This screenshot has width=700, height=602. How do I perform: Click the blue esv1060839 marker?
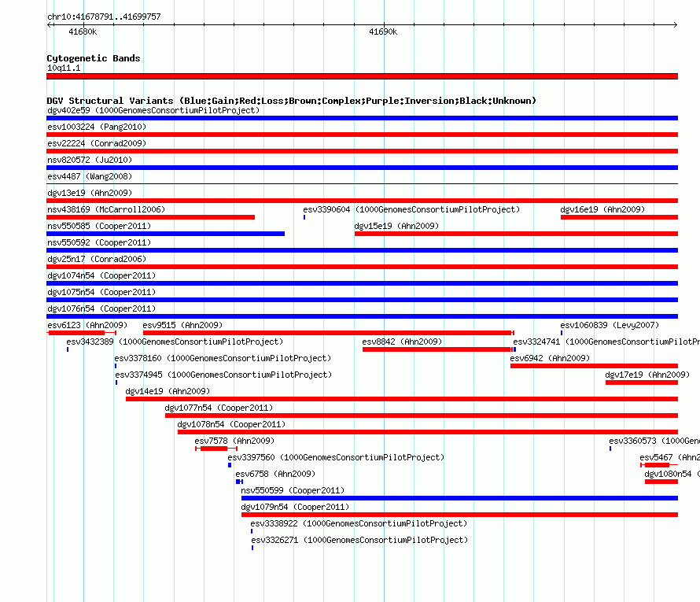tap(562, 333)
